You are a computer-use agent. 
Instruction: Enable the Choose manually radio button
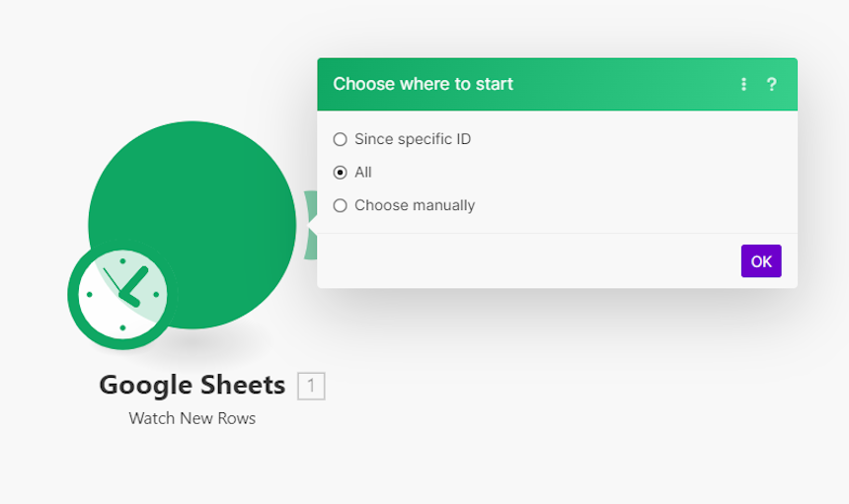point(340,205)
